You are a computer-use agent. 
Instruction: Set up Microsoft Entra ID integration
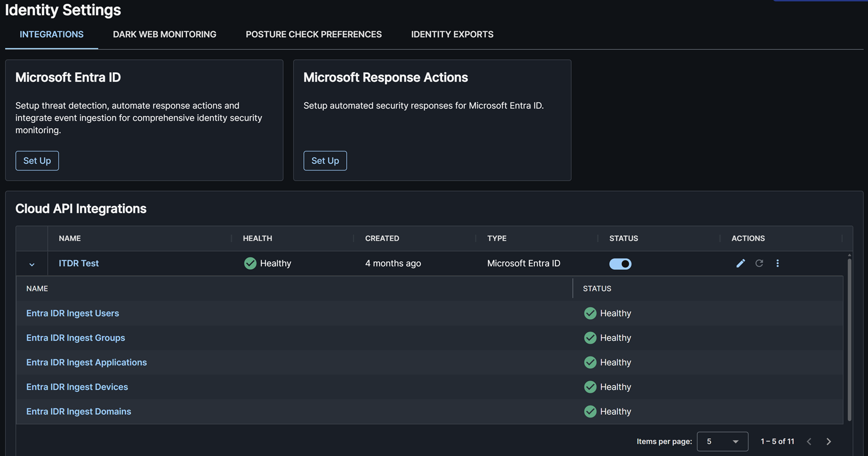coord(37,161)
